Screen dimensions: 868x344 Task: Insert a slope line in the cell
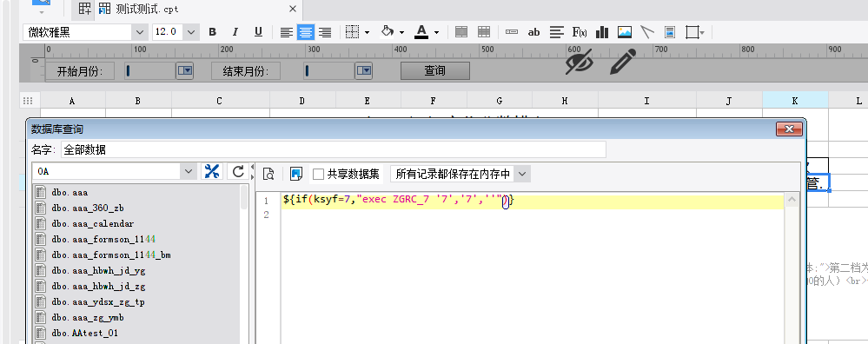coord(647,32)
